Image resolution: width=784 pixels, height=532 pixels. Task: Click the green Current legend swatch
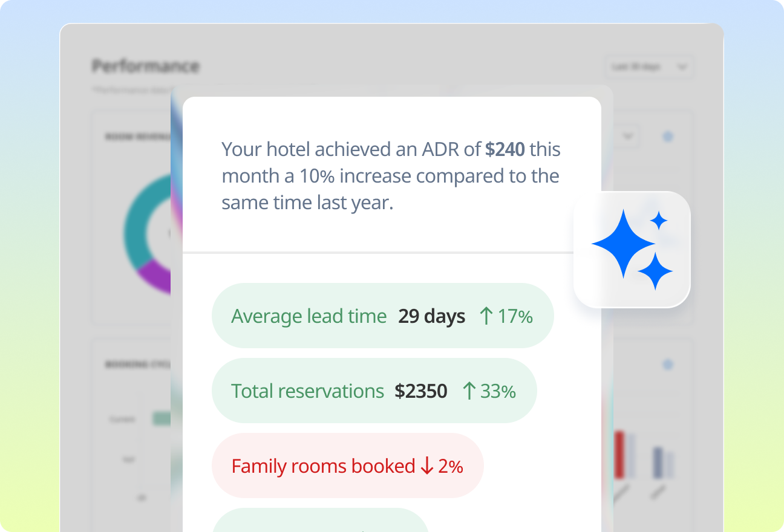161,418
